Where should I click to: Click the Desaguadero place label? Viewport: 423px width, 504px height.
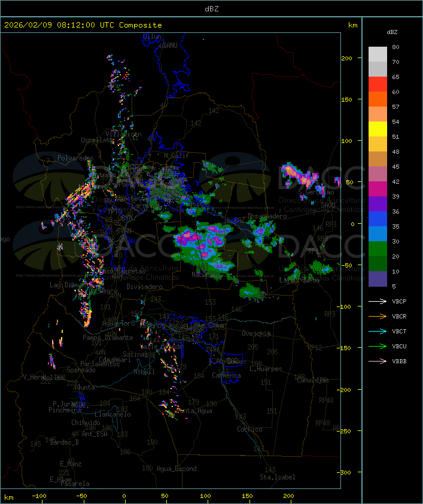tap(267, 216)
